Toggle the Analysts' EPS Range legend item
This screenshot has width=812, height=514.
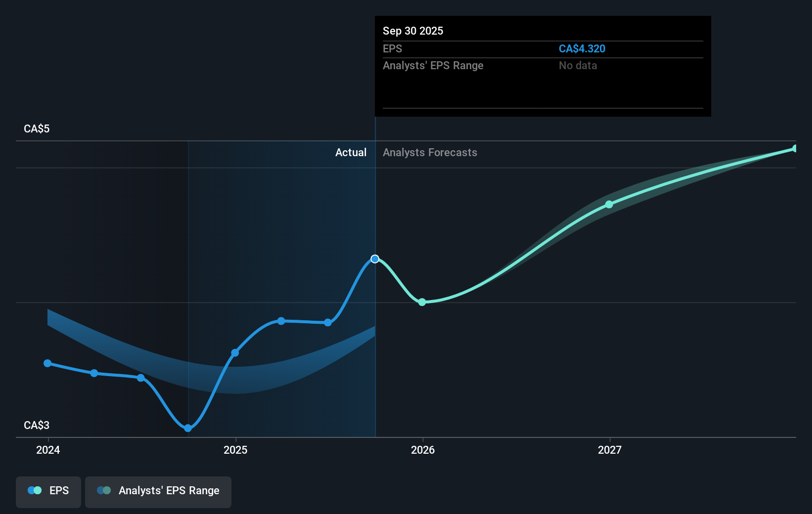tap(158, 492)
